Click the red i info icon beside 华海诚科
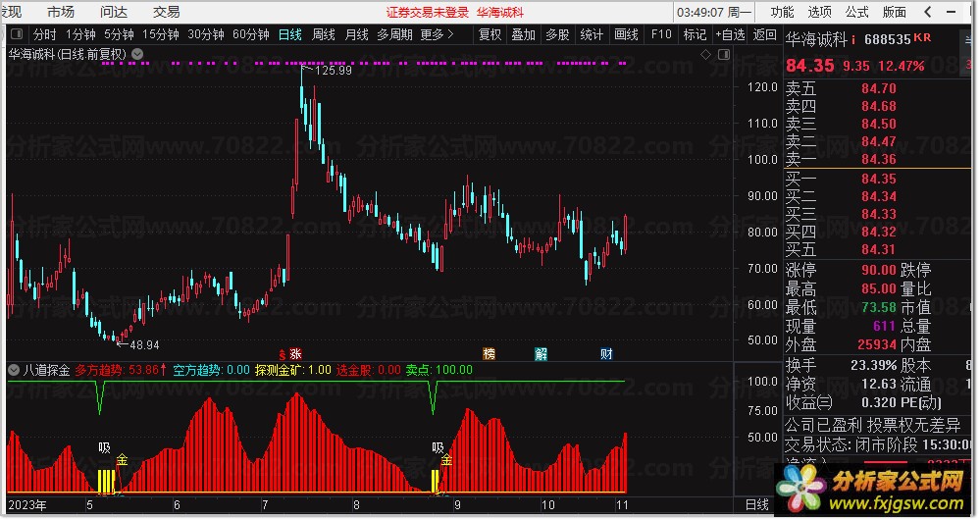The width and height of the screenshot is (980, 520). 853,40
